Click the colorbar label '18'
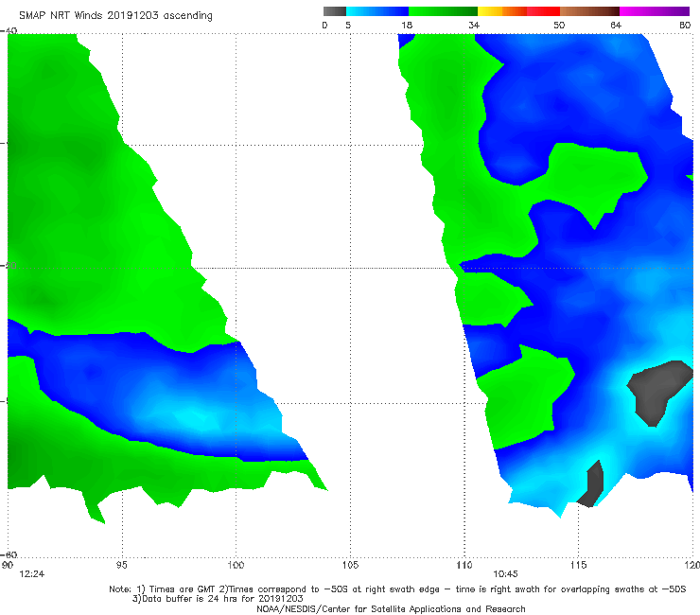This screenshot has height=615, width=700. coord(407,26)
